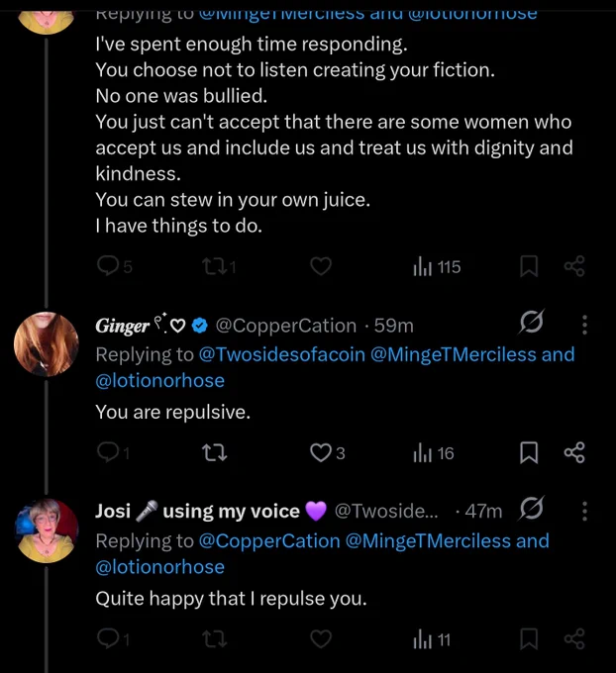Share Josi's "Quite happy" tweet

tap(574, 638)
